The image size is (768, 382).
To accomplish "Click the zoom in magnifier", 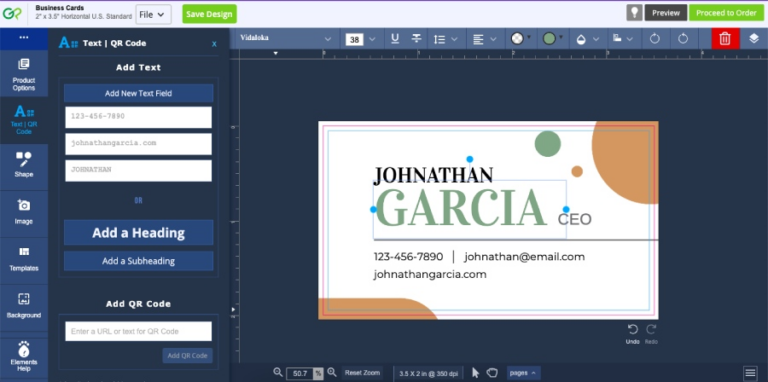I will [332, 373].
